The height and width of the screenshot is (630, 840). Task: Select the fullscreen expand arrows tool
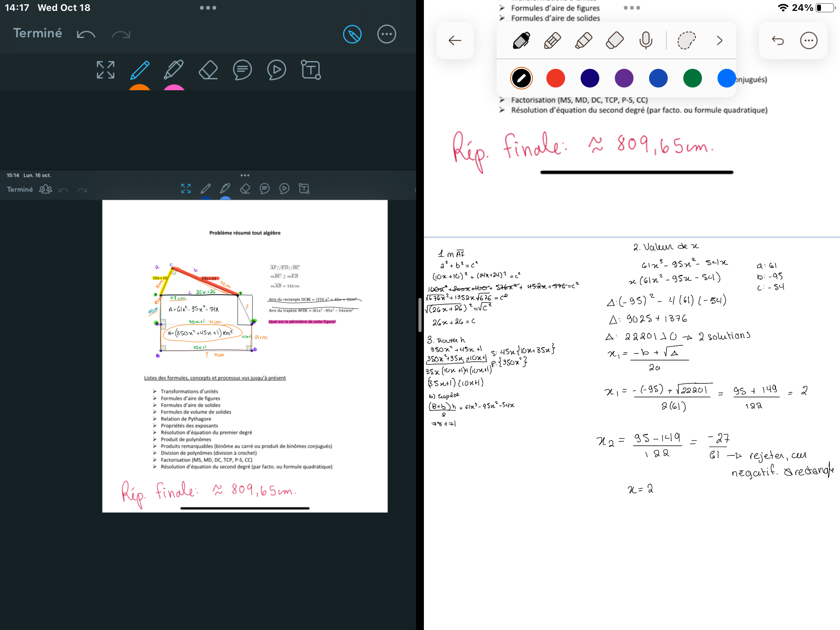coord(105,70)
